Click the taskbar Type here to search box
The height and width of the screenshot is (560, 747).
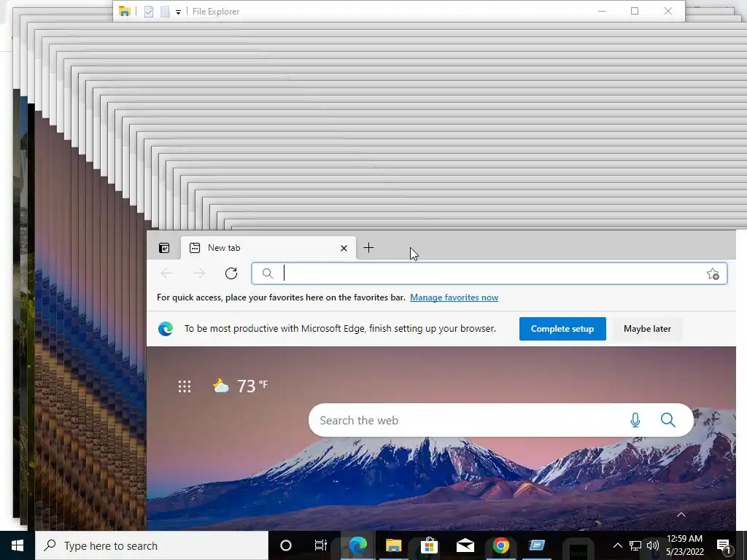[x=152, y=545]
